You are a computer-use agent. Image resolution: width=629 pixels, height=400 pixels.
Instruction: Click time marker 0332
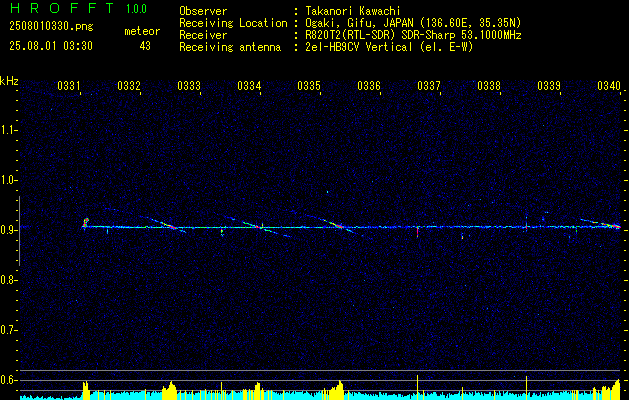pyautogui.click(x=129, y=86)
